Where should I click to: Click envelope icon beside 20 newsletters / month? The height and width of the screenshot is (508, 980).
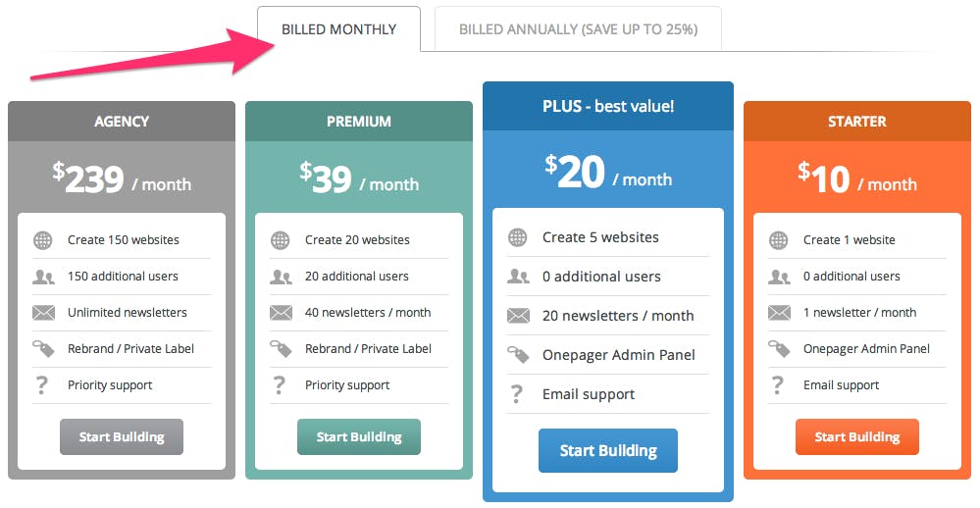tap(518, 316)
